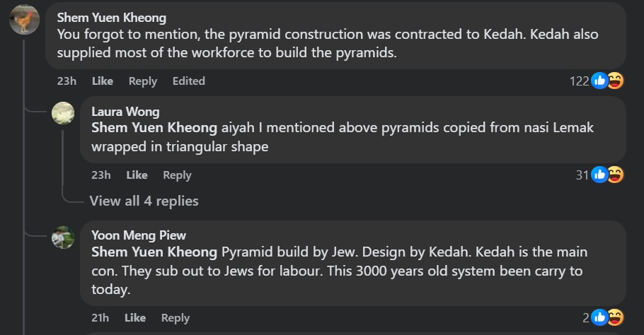Open Laura Wong's flower profile picture
The height and width of the screenshot is (335, 644).
63,113
